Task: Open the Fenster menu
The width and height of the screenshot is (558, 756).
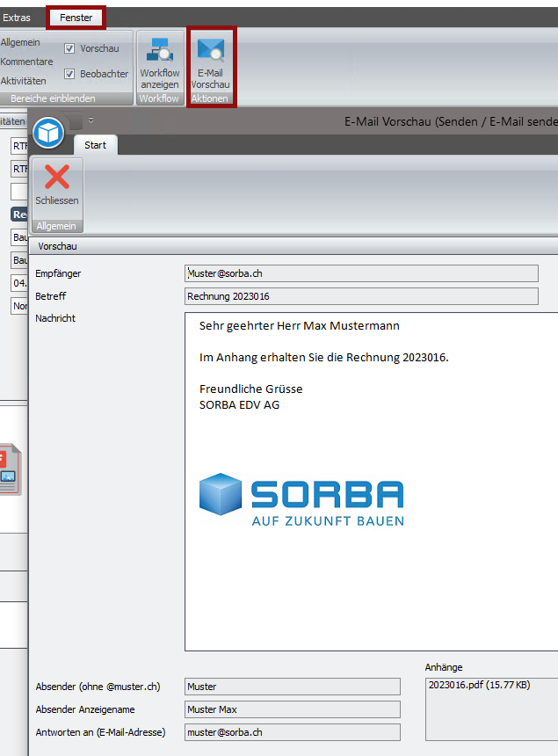Action: 76,18
